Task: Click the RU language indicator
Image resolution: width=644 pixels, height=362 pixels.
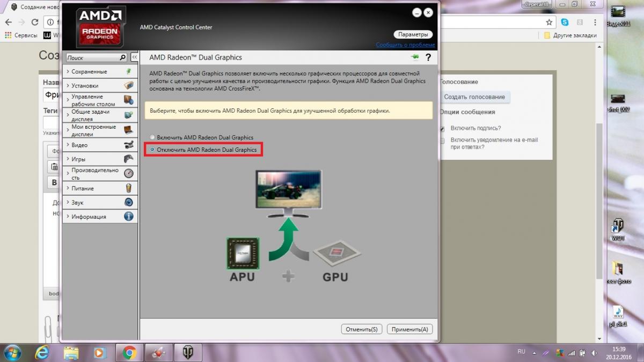Action: (521, 352)
